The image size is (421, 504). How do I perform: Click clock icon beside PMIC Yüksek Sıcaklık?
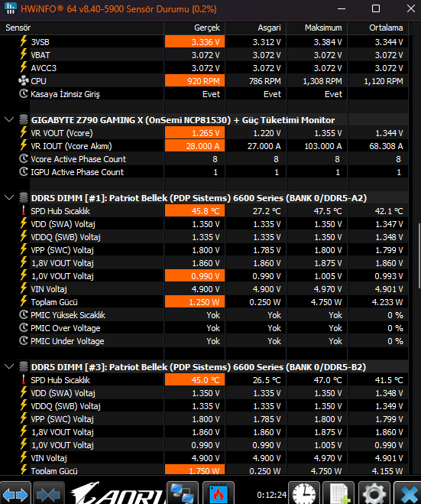[24, 314]
